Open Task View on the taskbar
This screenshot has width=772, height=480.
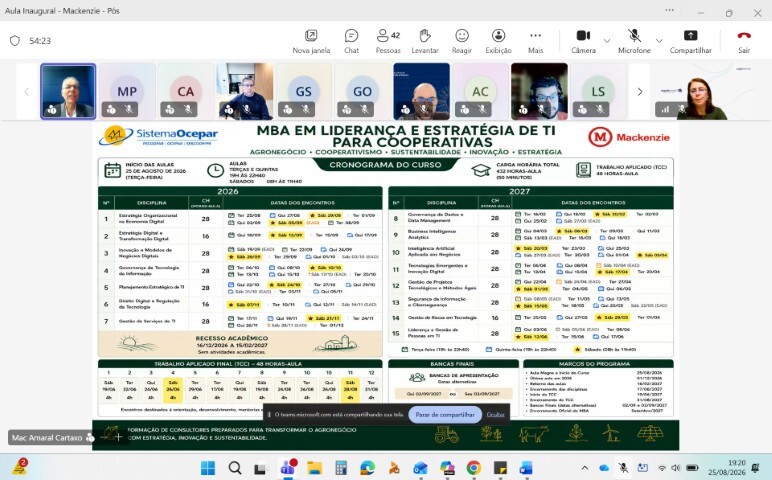coord(260,467)
